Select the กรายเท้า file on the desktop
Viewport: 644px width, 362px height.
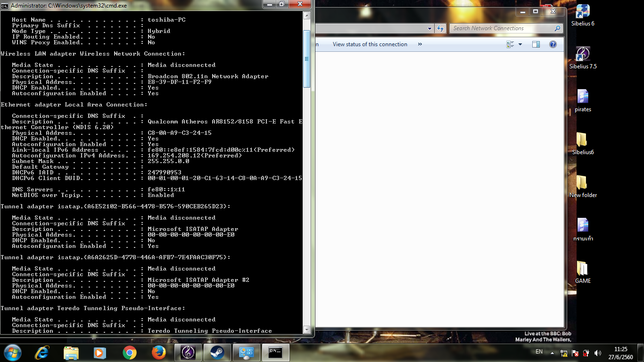[x=583, y=230]
